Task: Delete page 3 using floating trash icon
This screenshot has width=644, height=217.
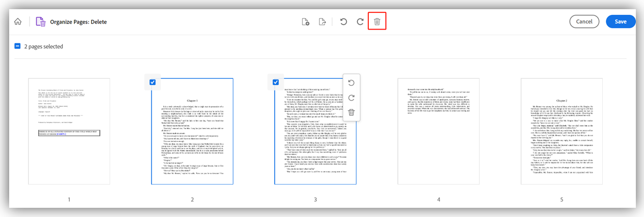Action: click(351, 112)
